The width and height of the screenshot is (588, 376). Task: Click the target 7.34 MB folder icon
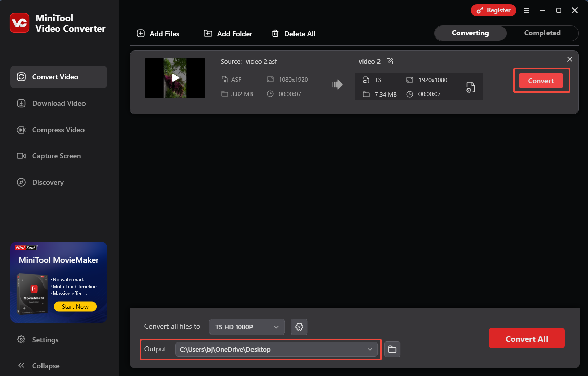[366, 94]
